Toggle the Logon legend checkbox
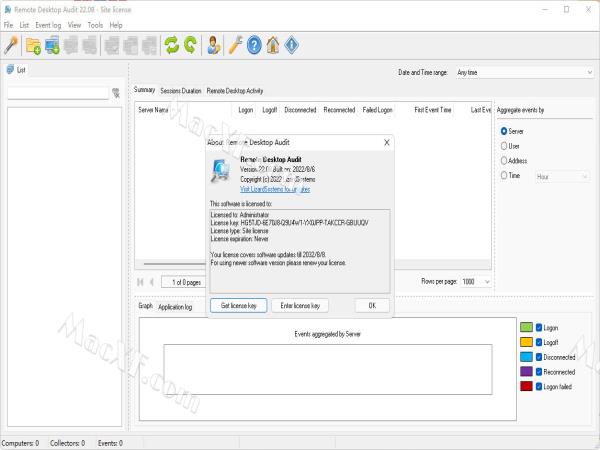Image resolution: width=600 pixels, height=450 pixels. point(539,328)
